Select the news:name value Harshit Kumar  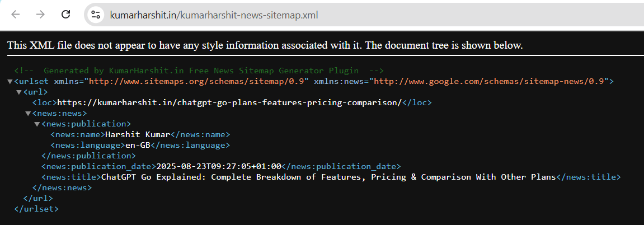point(138,134)
